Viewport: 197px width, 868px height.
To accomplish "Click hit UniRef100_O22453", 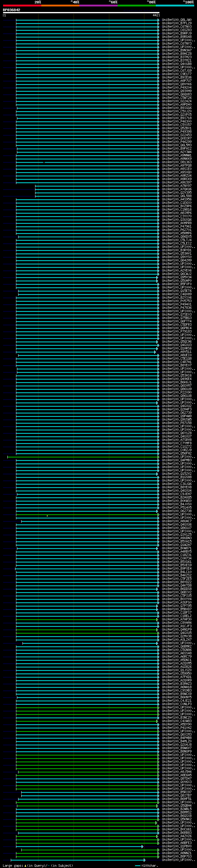I will click(176, 135).
